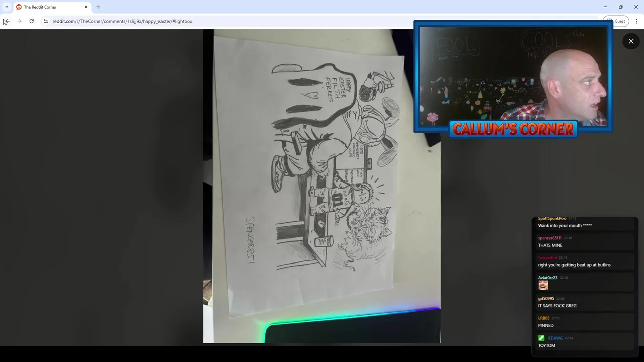Click the webcam overlay video

[513, 76]
